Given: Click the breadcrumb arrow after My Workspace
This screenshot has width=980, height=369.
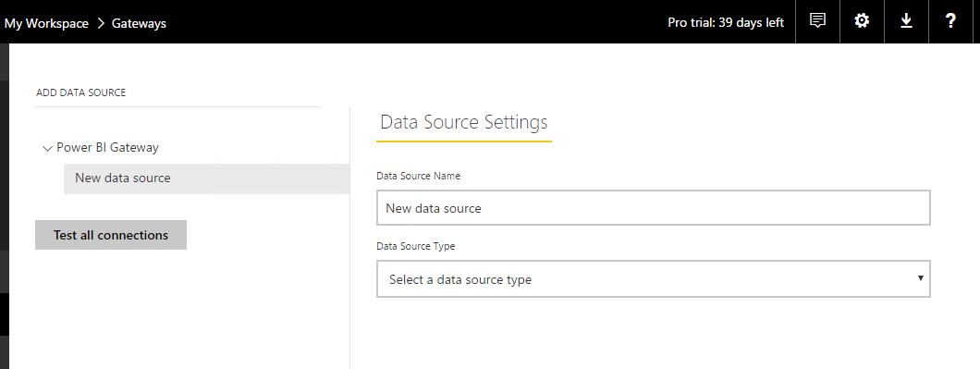Looking at the screenshot, I should 101,24.
